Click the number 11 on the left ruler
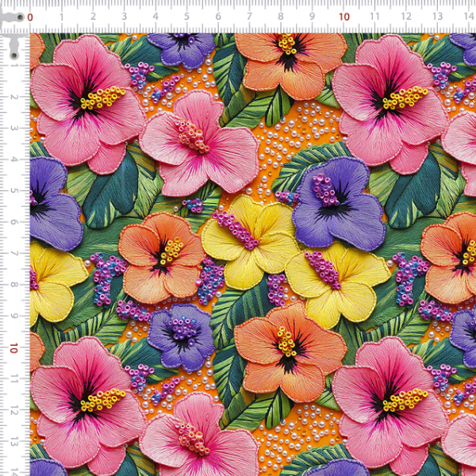Viewport: 476px width, 476px height. 13,379
